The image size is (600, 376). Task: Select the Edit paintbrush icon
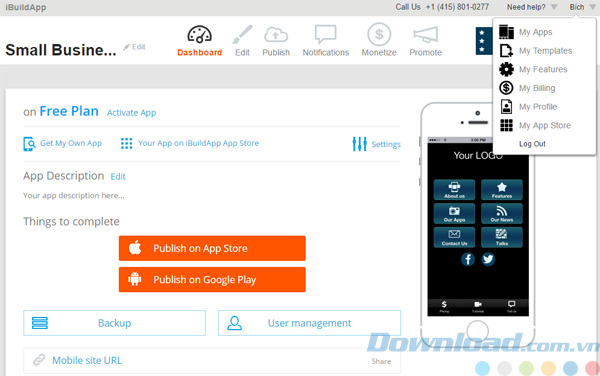point(242,34)
